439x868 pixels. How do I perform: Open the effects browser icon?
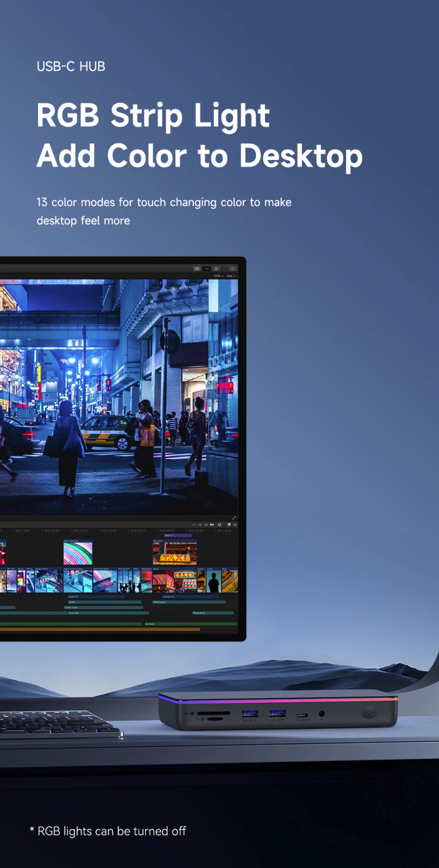click(x=229, y=525)
